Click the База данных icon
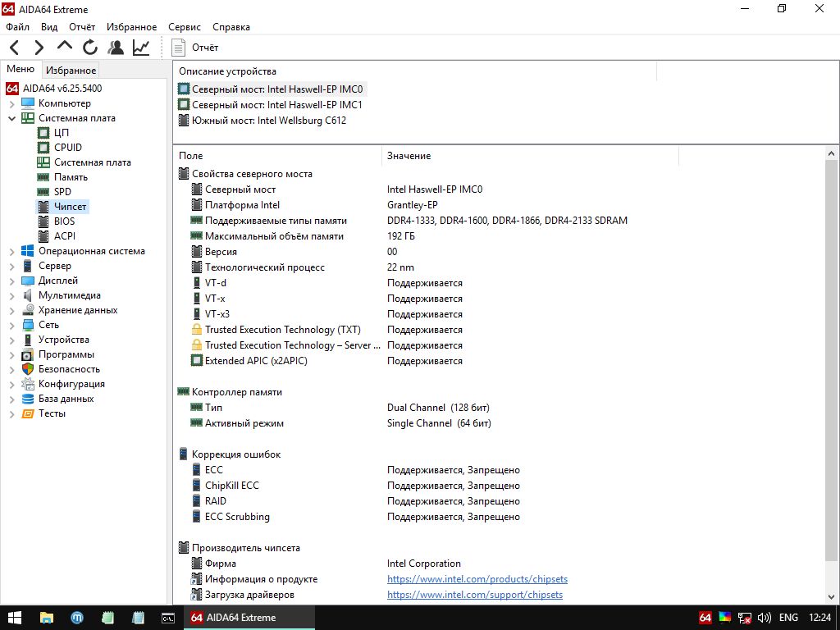This screenshot has width=840, height=630. [x=28, y=399]
